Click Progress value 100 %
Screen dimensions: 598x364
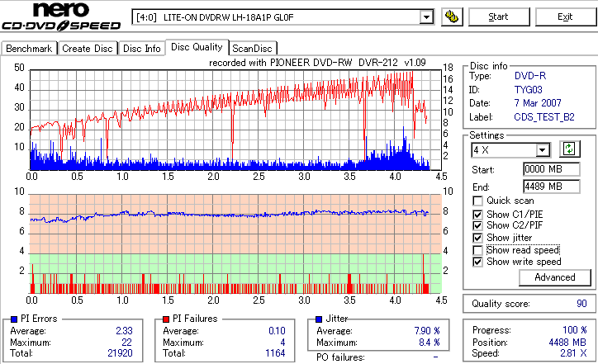click(x=575, y=330)
